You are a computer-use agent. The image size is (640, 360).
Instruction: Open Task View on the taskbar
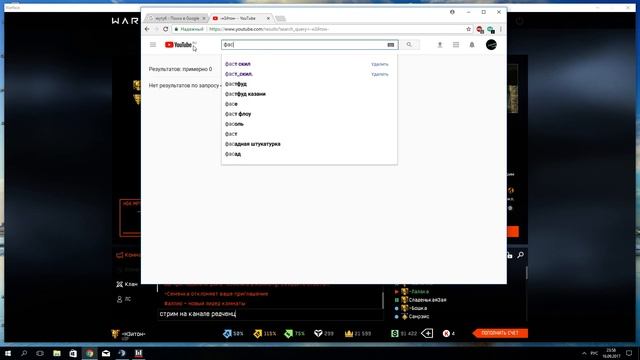40,353
